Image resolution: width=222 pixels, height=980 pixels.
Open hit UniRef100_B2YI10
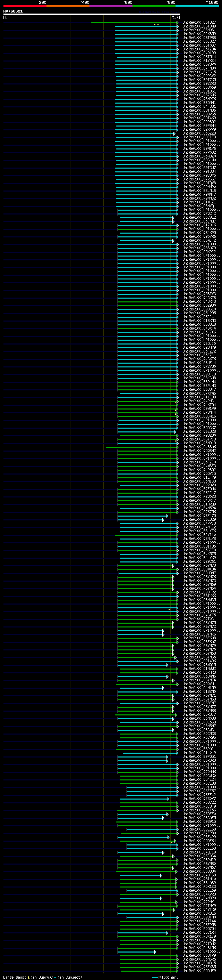[x=199, y=535]
